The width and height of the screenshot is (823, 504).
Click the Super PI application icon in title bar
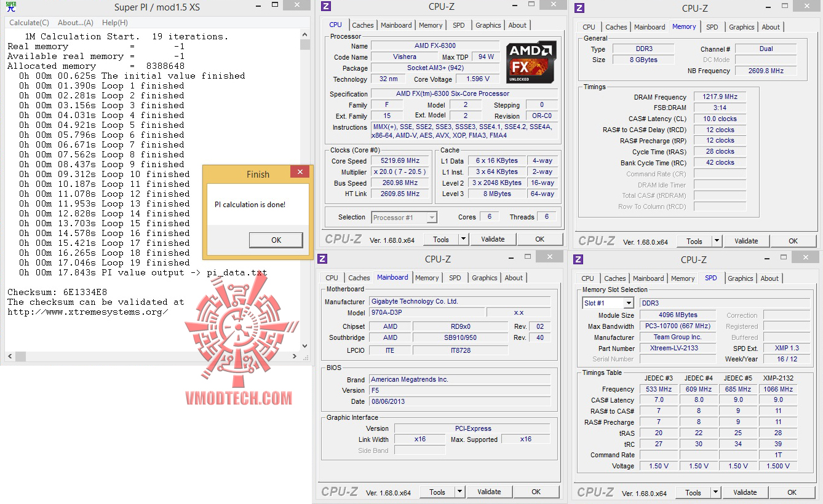(11, 7)
